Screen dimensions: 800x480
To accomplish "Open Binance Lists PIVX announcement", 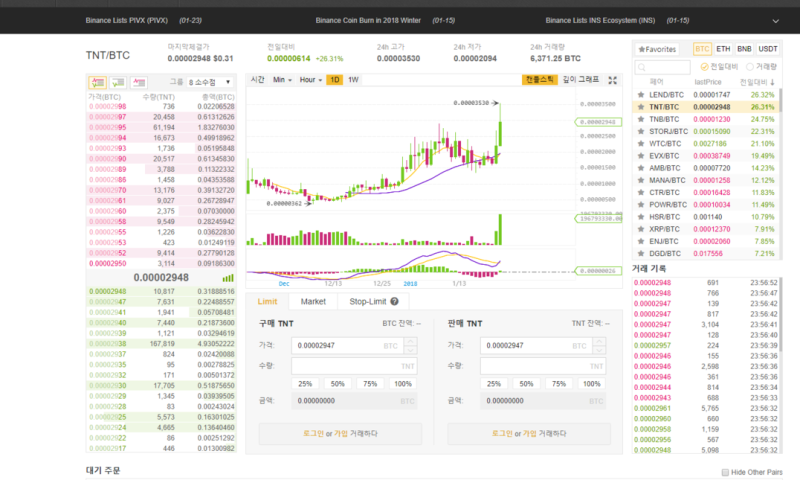I will (127, 21).
